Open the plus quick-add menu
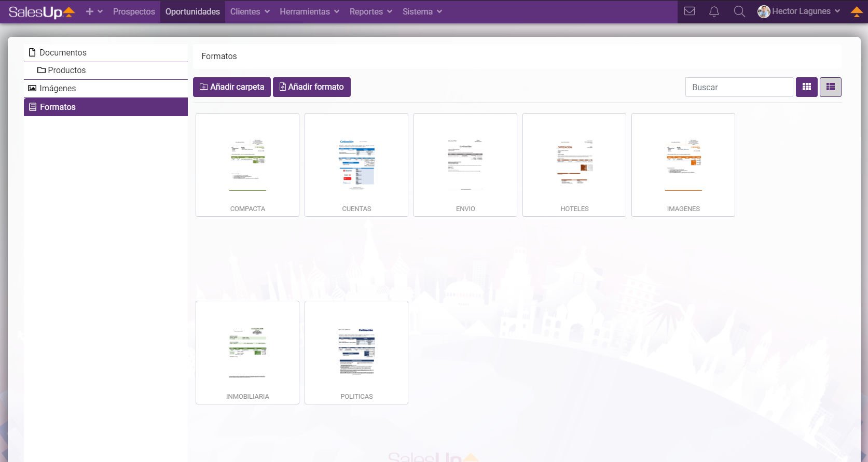Viewport: 868px width, 462px height. pyautogui.click(x=94, y=11)
